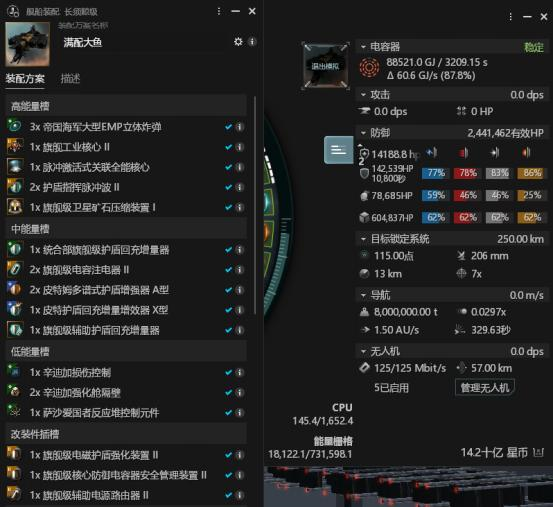Click the 管理无人机 button
The image size is (553, 507).
pos(485,388)
